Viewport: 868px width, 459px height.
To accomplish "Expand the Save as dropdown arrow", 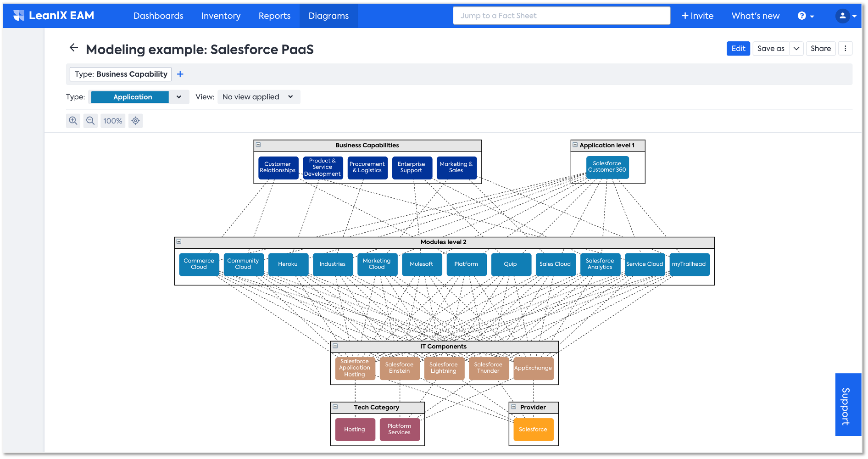I will [x=796, y=49].
